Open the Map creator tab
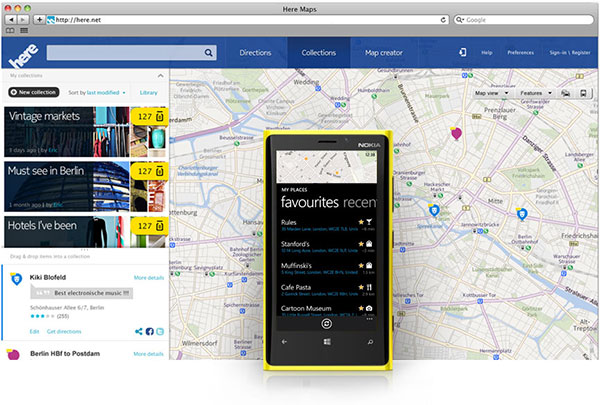Screen dimensions: 600x405 pos(384,53)
